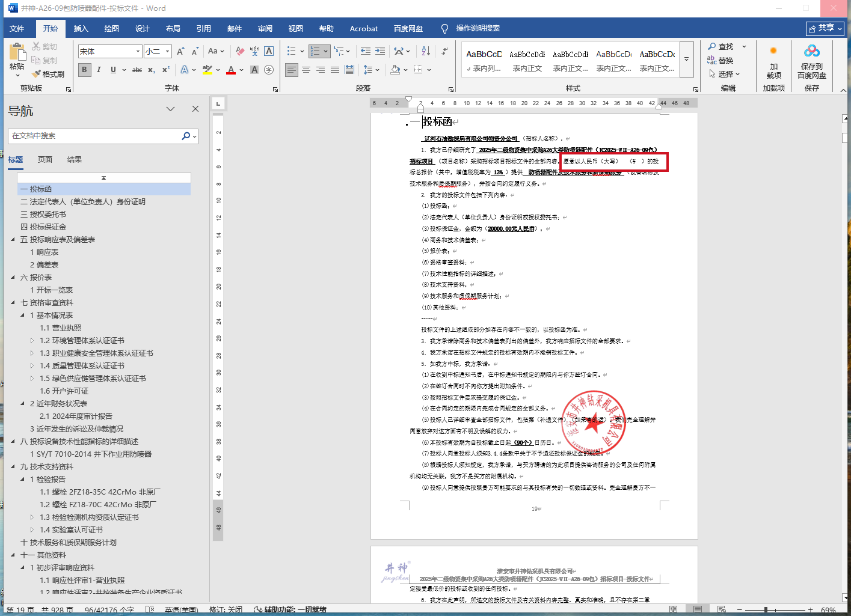Viewport: 851px width, 616px height.
Task: Clear all formatting with the eraser icon
Action: (x=240, y=52)
